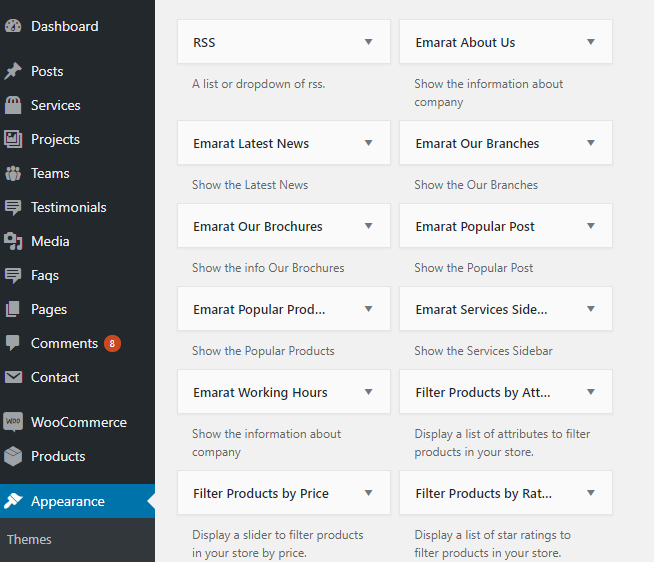Click the Appearance paintbrush icon
654x562 pixels.
pyautogui.click(x=13, y=501)
